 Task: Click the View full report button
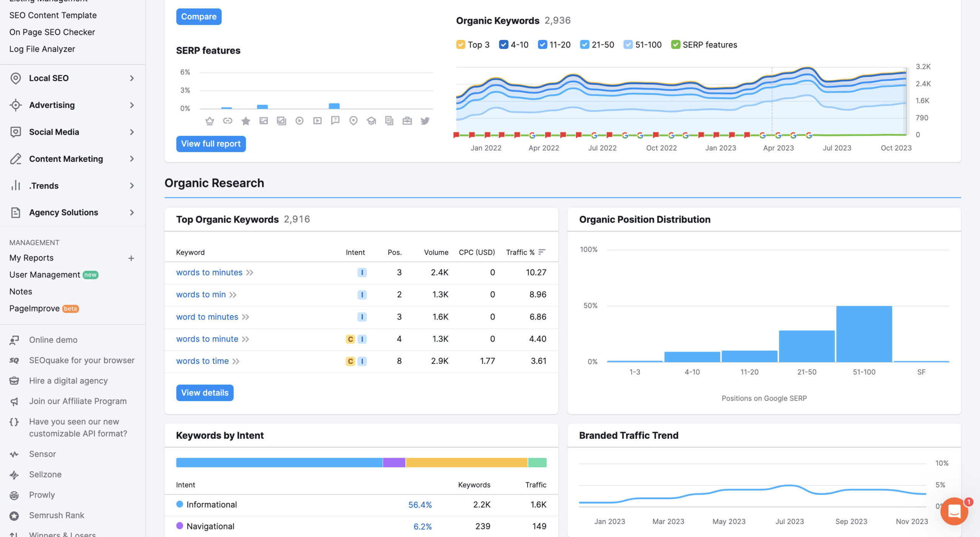[211, 144]
